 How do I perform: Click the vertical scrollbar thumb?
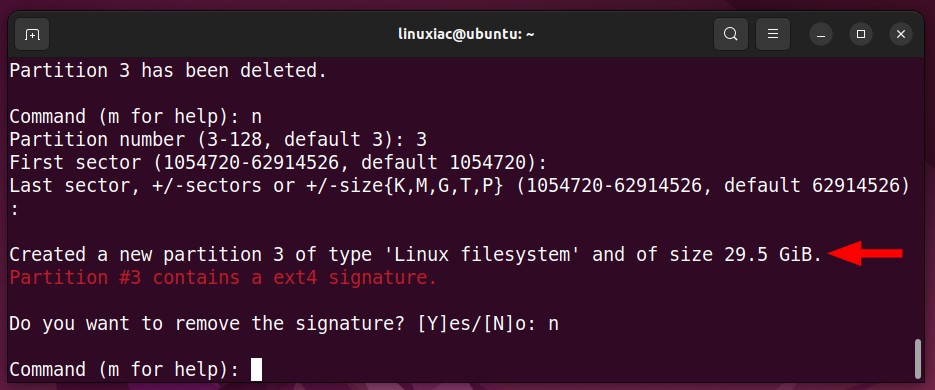click(918, 359)
